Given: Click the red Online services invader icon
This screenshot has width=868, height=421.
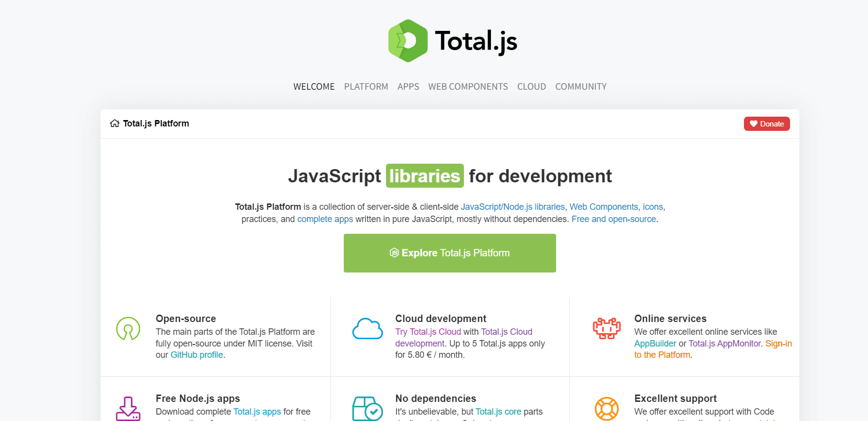Looking at the screenshot, I should coord(607,328).
